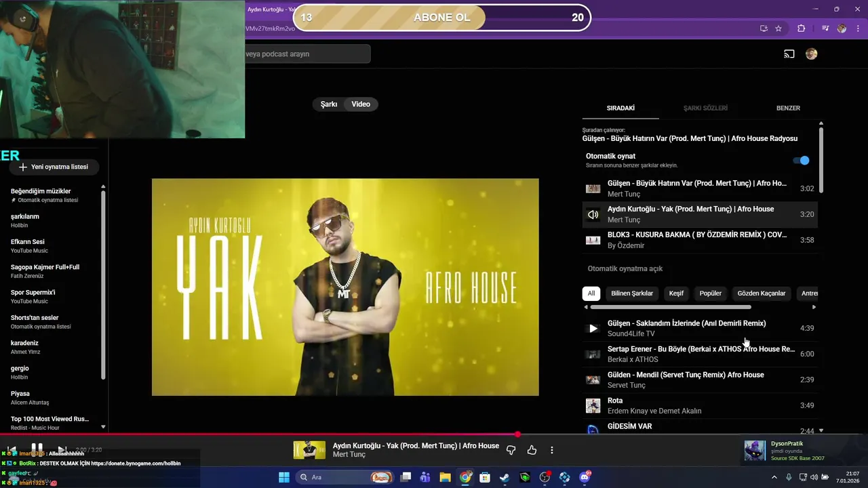Play Gülşen - Büyük Hatırın Var queue item
The image size is (868, 488).
coord(701,188)
